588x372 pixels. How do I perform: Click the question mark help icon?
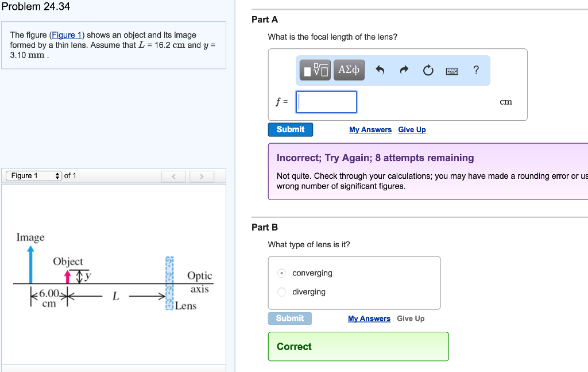tap(476, 70)
